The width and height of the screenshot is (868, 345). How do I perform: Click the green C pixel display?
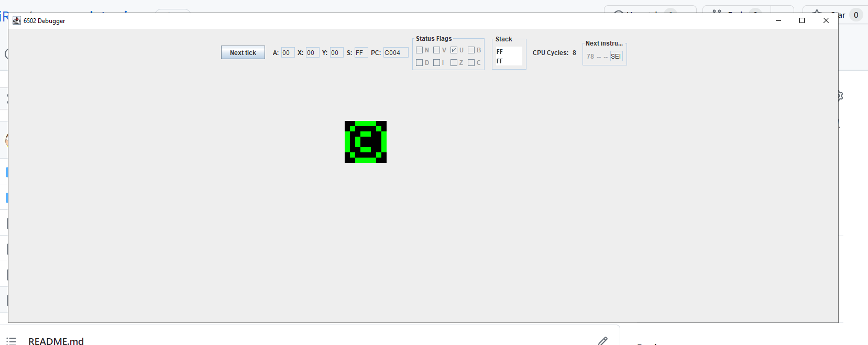point(366,142)
